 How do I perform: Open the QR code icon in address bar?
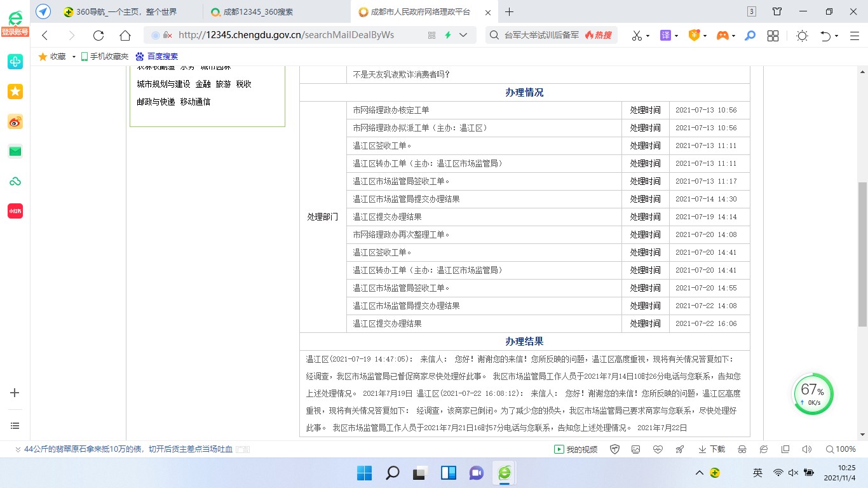(x=432, y=36)
